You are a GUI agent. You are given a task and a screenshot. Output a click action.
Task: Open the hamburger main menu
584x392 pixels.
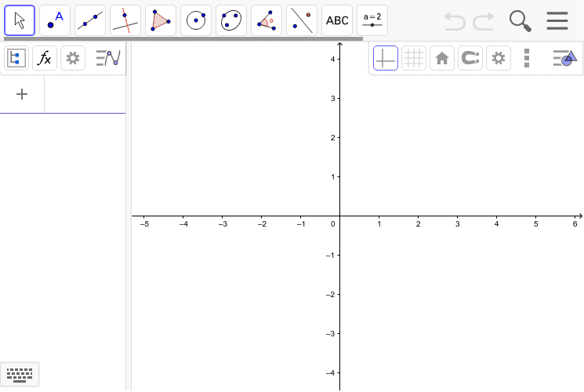click(x=557, y=21)
